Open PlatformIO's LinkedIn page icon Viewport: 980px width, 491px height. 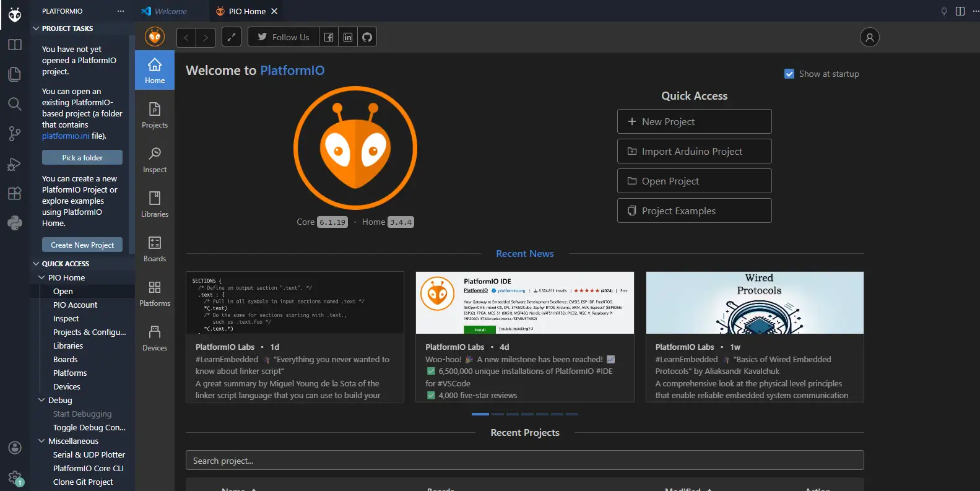click(x=348, y=37)
